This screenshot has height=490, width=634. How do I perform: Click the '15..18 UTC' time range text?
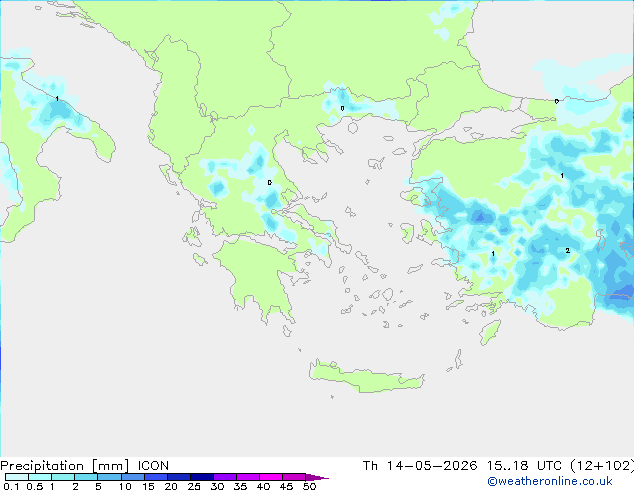[x=524, y=466]
